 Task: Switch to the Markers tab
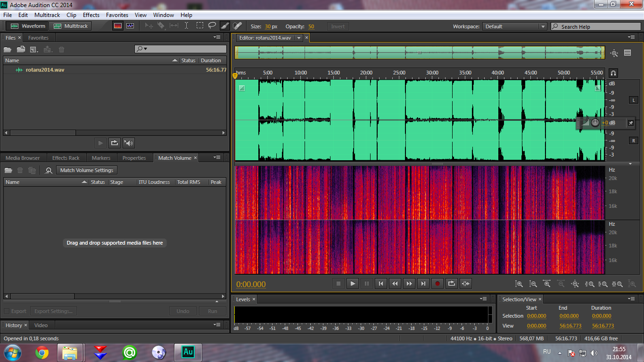(x=101, y=158)
